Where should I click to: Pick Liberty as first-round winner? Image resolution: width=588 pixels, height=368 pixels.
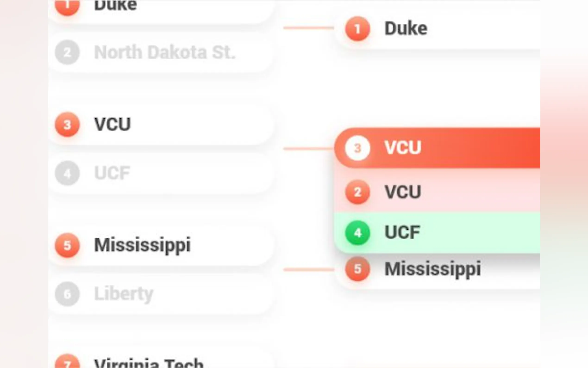[124, 294]
